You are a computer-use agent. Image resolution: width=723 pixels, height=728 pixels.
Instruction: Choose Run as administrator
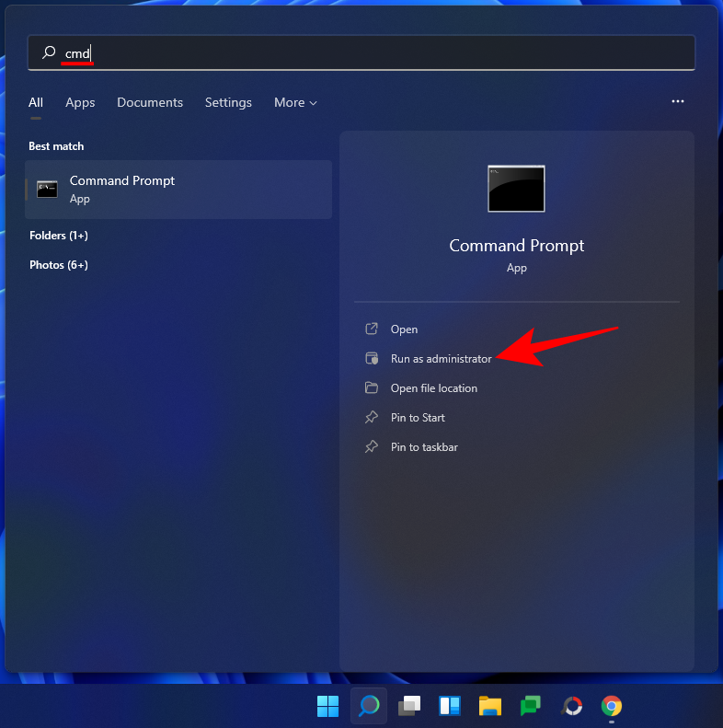pyautogui.click(x=441, y=358)
